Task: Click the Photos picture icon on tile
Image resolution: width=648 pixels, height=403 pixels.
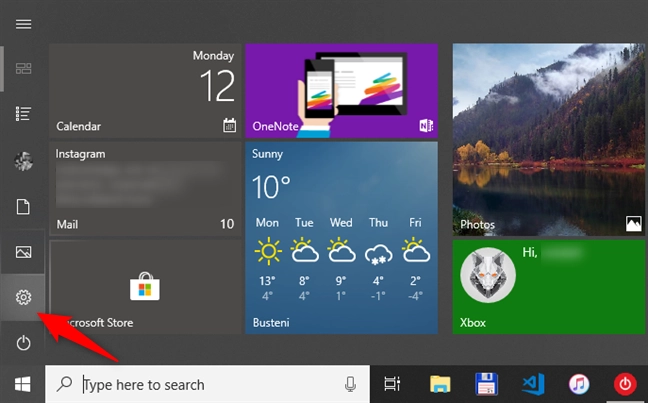Action: tap(634, 224)
